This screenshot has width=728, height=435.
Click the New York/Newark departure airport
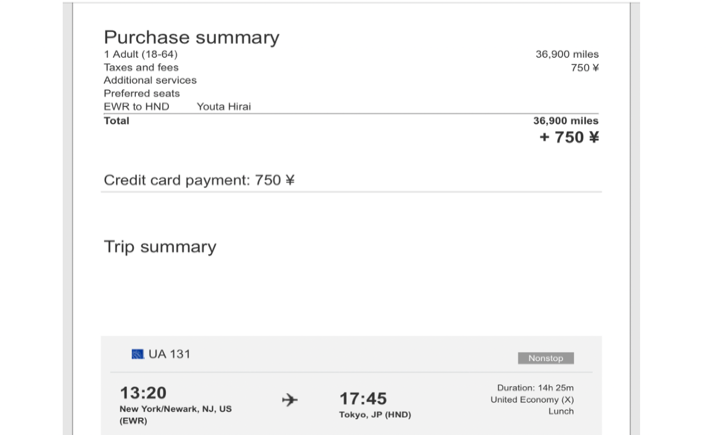[176, 415]
